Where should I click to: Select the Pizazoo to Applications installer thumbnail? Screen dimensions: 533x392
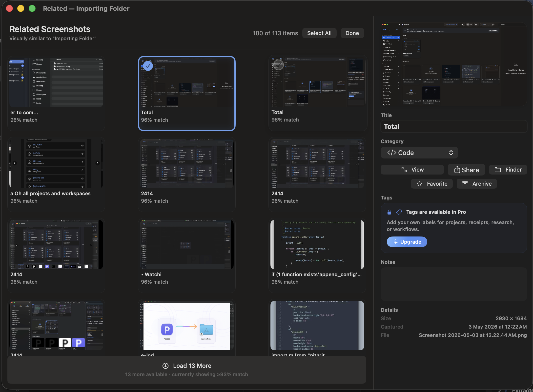click(187, 325)
